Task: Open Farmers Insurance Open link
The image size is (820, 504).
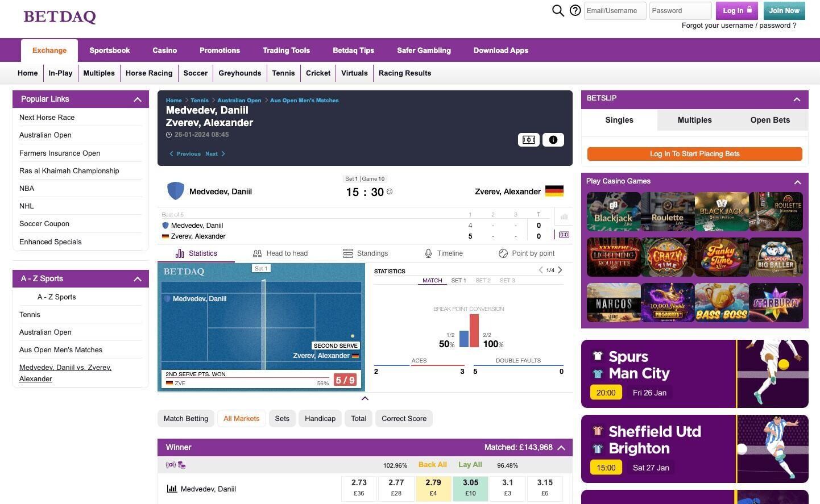Action: coord(60,153)
